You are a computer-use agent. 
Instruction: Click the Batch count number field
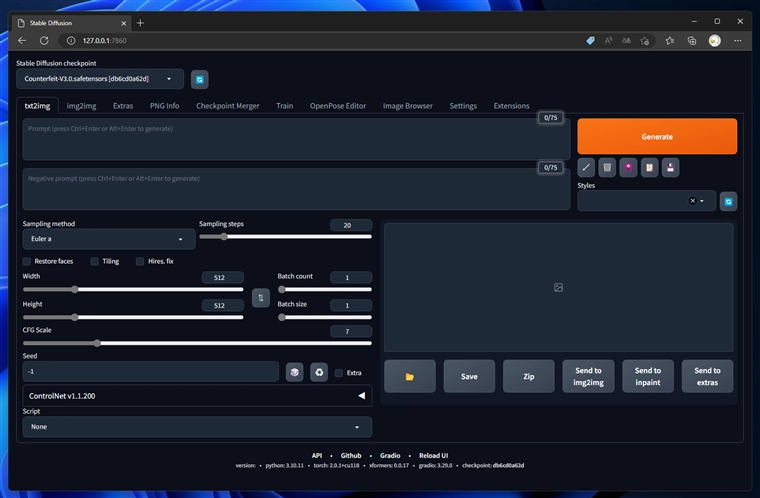pyautogui.click(x=351, y=277)
